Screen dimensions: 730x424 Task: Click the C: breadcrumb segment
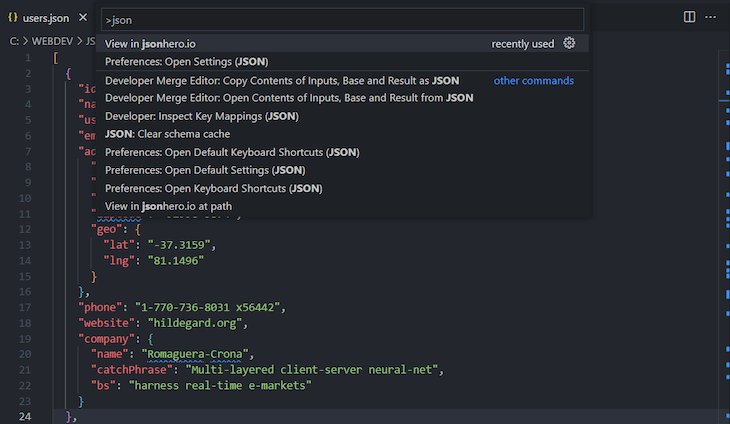(15, 41)
